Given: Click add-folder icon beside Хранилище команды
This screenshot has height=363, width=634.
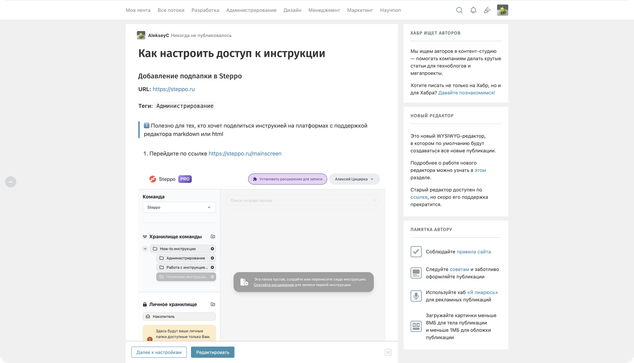Looking at the screenshot, I should pos(213,236).
